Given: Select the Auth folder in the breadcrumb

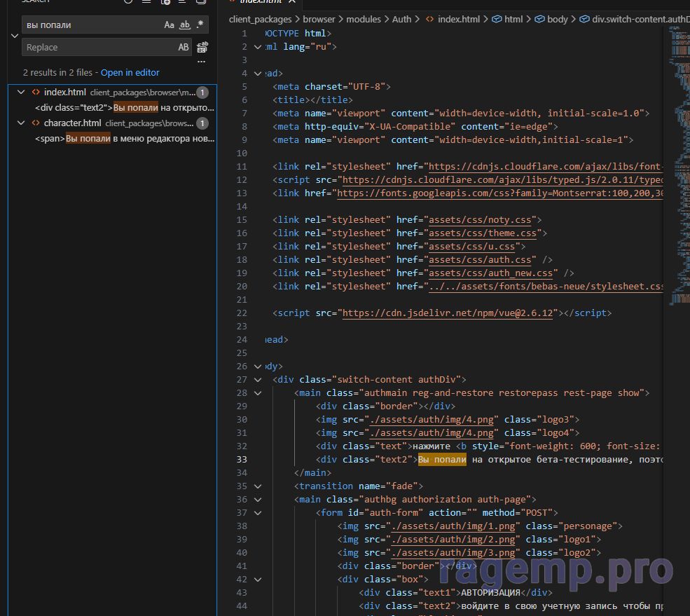Looking at the screenshot, I should [x=401, y=20].
